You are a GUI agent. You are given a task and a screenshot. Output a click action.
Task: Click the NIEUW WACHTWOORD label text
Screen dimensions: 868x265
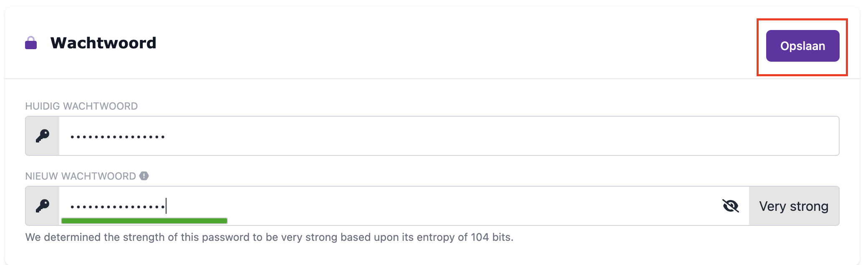click(x=81, y=176)
